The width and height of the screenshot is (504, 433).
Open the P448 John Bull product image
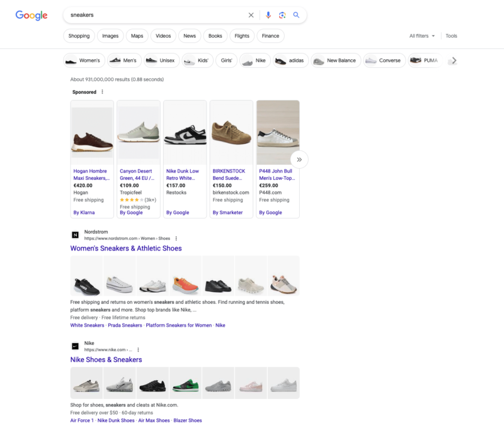[278, 133]
